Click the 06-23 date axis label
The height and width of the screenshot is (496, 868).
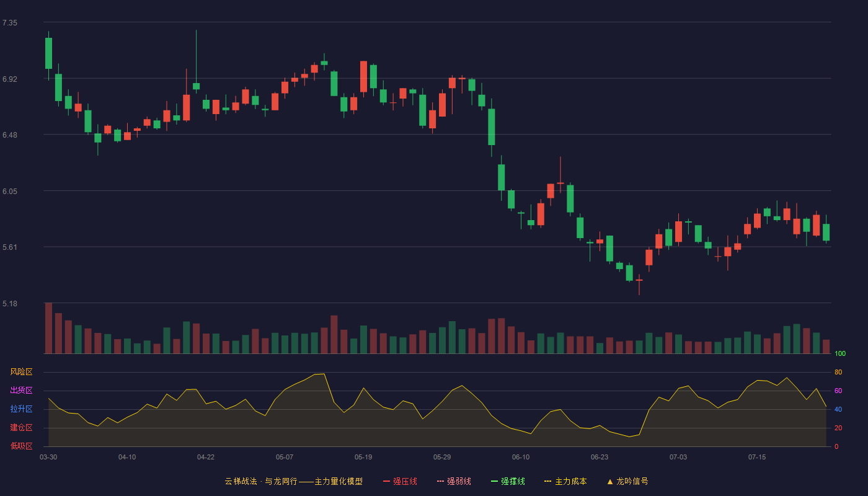[600, 457]
